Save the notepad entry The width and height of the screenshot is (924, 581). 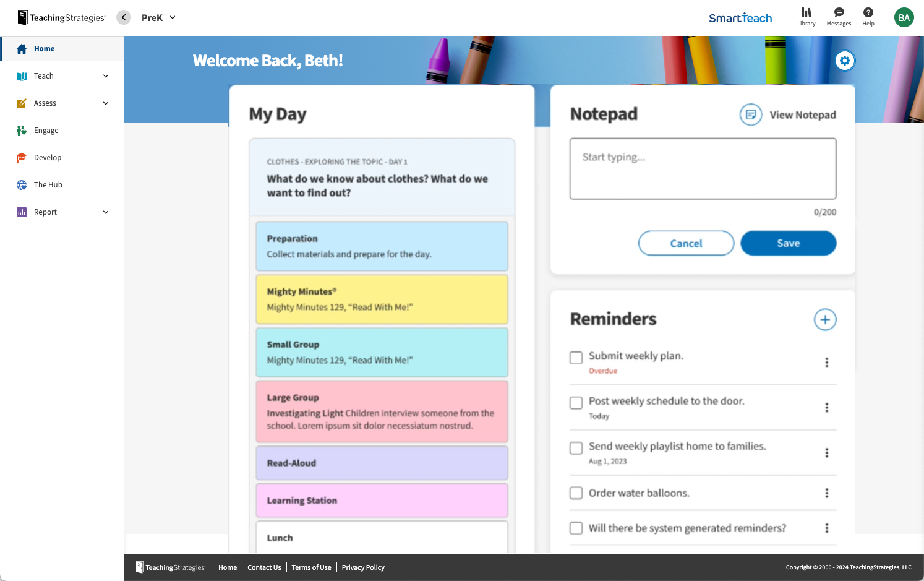(788, 243)
